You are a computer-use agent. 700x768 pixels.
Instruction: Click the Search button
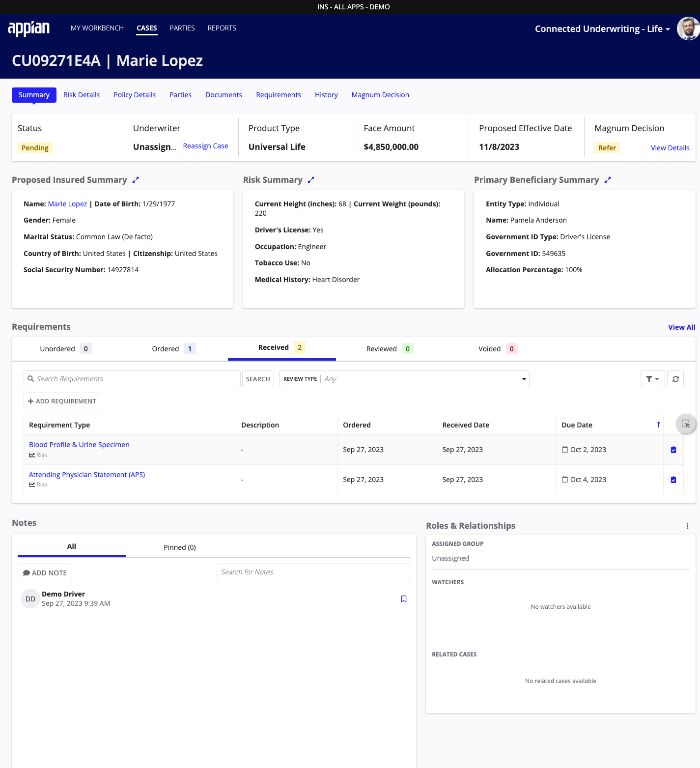(258, 379)
